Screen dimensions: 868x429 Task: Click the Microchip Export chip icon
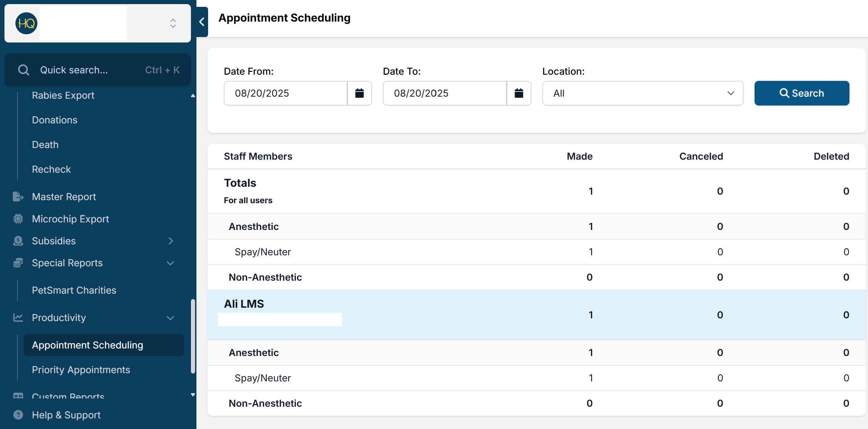(x=18, y=219)
